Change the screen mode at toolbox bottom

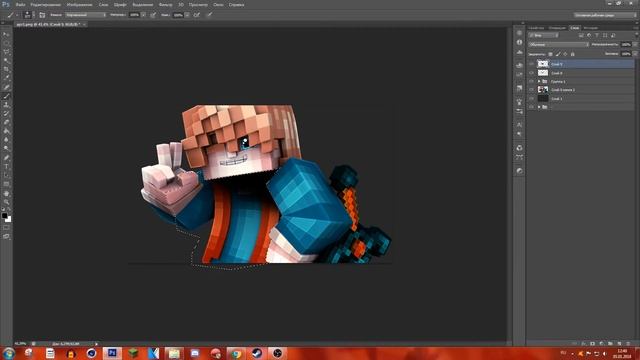click(x=6, y=236)
